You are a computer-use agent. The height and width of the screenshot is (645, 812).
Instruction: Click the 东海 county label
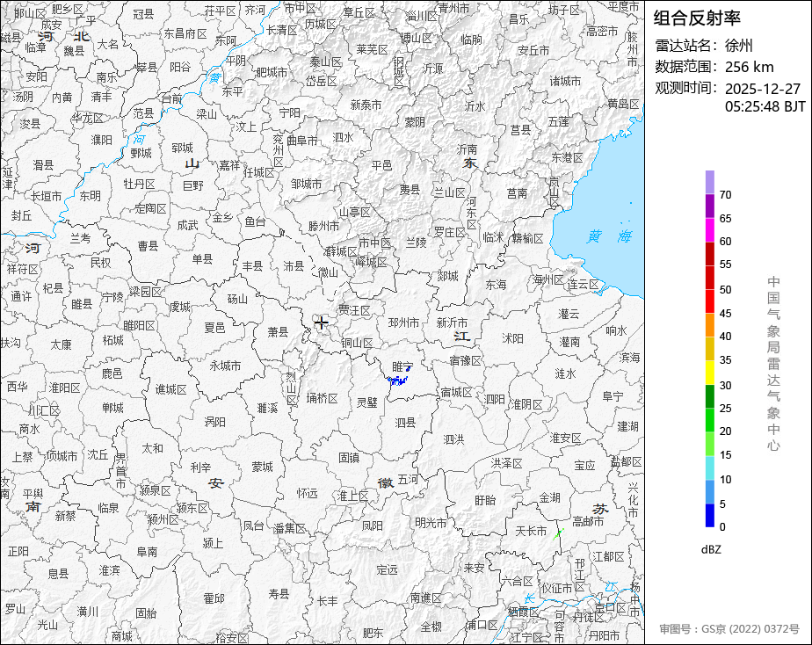tap(497, 284)
